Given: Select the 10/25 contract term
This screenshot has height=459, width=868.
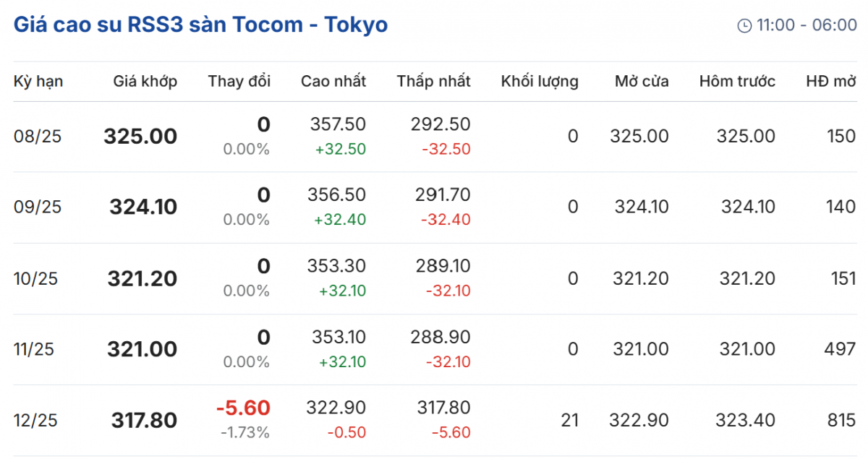Looking at the screenshot, I should pyautogui.click(x=33, y=278).
